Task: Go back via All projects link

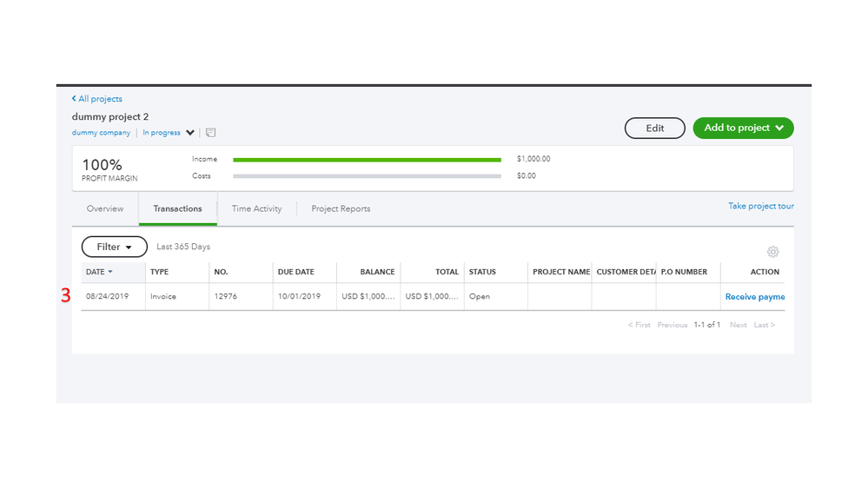Action: pos(96,98)
